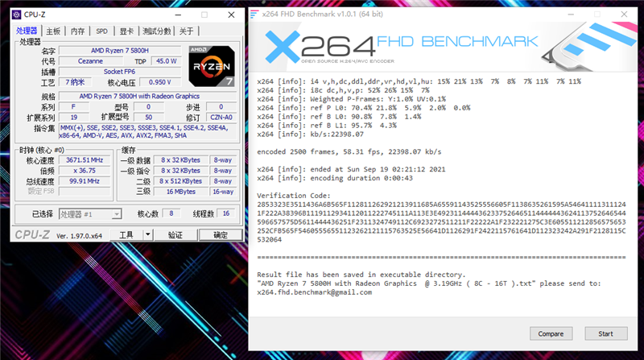
Task: Click the 验证 button
Action: [x=175, y=235]
